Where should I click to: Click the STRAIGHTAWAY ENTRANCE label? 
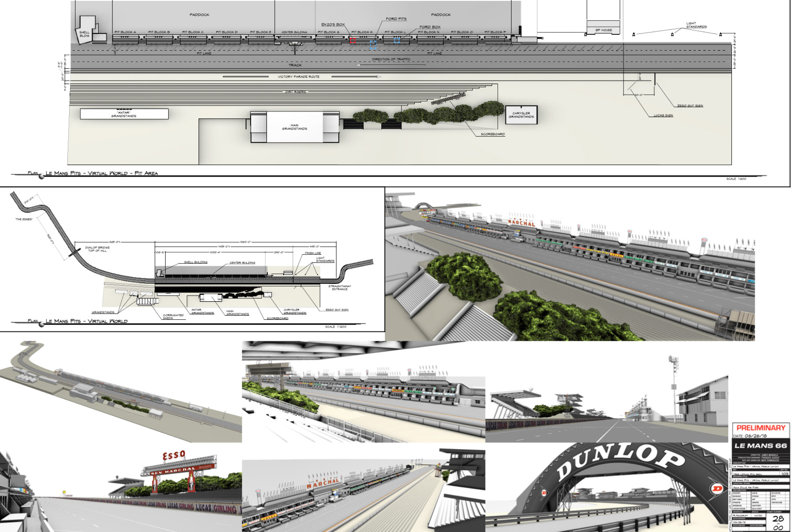(339, 288)
